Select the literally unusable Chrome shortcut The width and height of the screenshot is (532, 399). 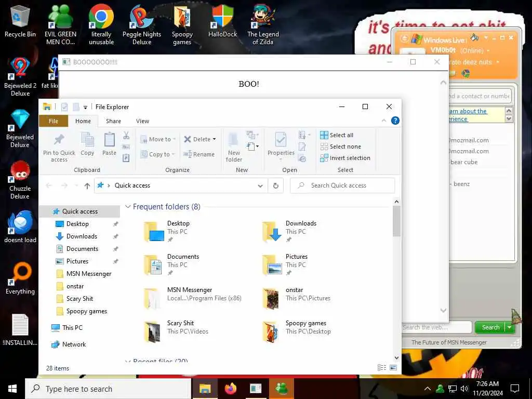(x=101, y=25)
